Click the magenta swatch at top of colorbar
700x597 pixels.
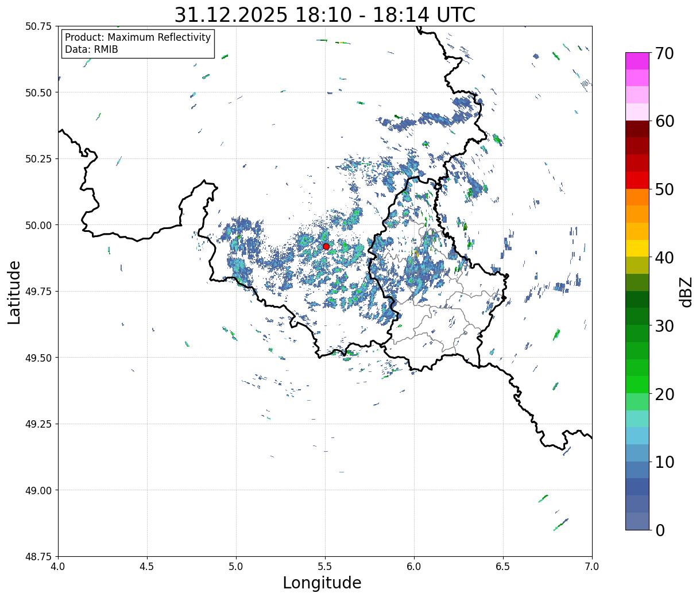click(637, 61)
